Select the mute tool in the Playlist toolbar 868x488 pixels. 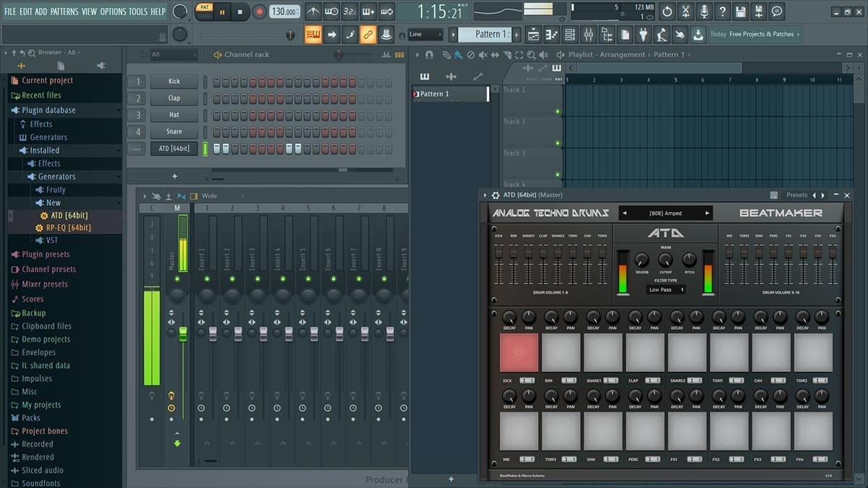482,55
